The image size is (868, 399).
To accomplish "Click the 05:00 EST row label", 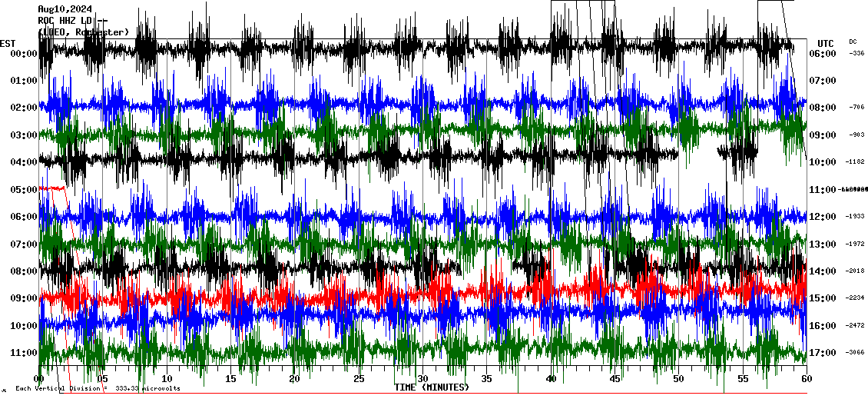I will [24, 189].
